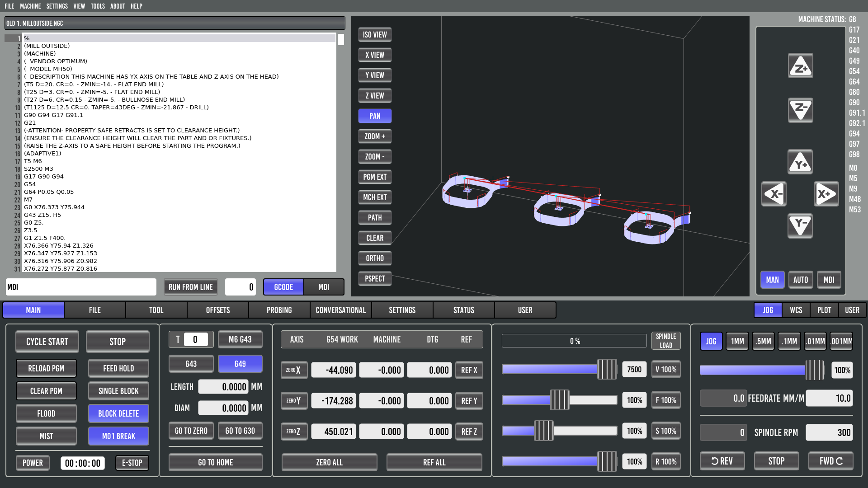Screen dimensions: 868x488
Task: Enable Single Block mode
Action: 118,391
